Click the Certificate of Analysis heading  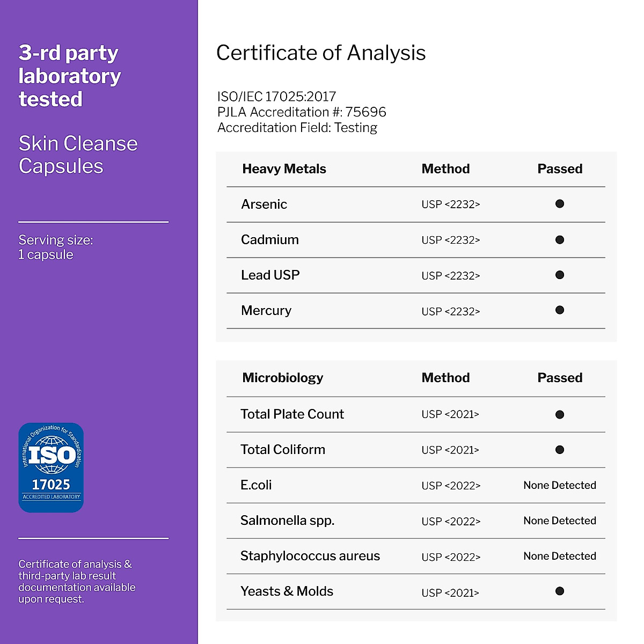(321, 53)
